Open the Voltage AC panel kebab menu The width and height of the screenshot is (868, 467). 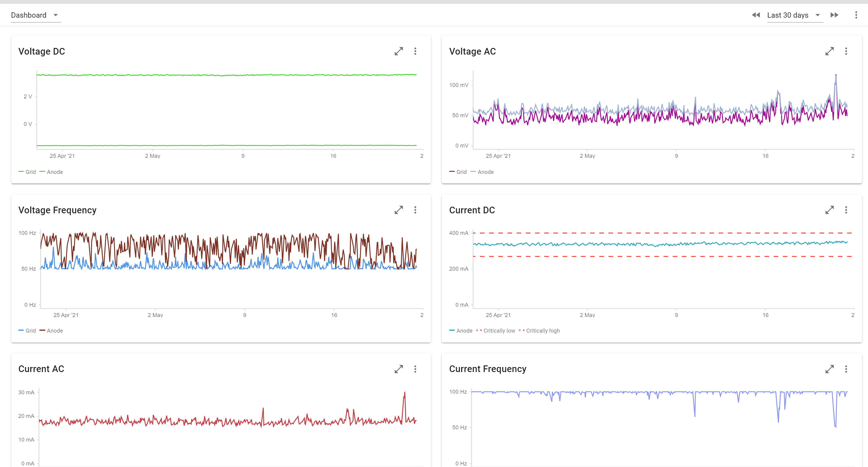846,51
